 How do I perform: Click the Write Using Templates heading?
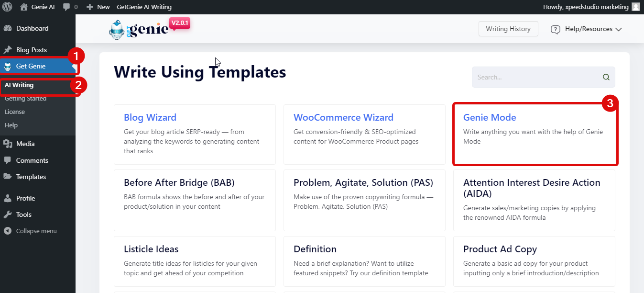click(x=200, y=72)
